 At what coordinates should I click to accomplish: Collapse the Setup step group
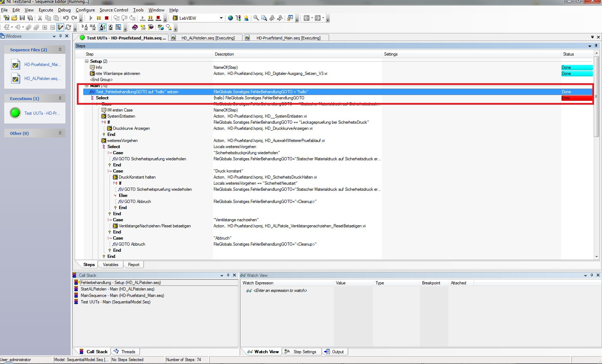(x=87, y=61)
